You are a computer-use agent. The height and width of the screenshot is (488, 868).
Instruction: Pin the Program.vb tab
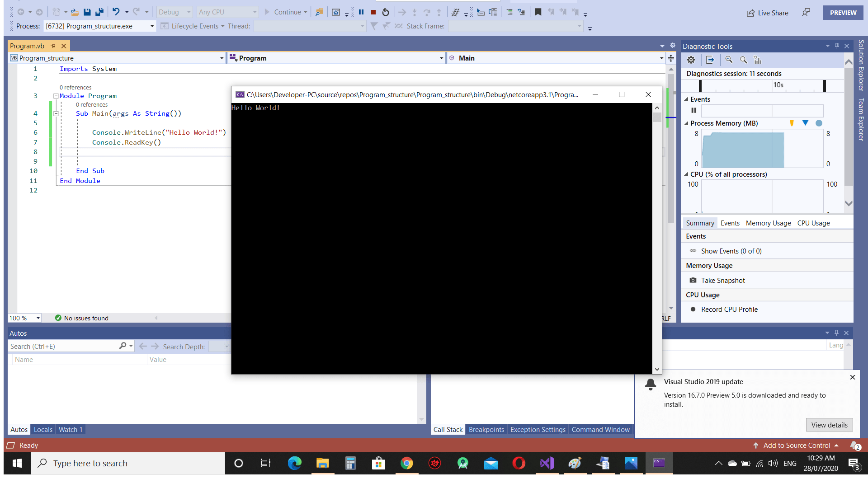53,46
